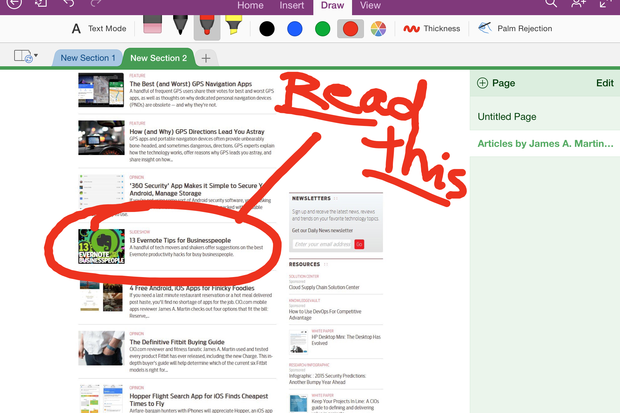The width and height of the screenshot is (620, 413).
Task: Open the Insert ribbon tab
Action: click(292, 5)
